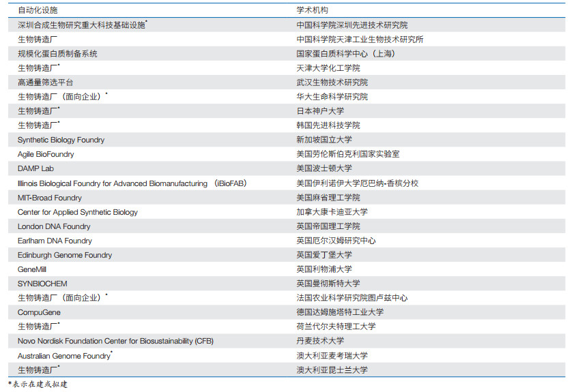Select 'Novo Nordisk Foundation Center for Biosustainability (CFB)'
This screenshot has width=576, height=392.
coord(115,341)
